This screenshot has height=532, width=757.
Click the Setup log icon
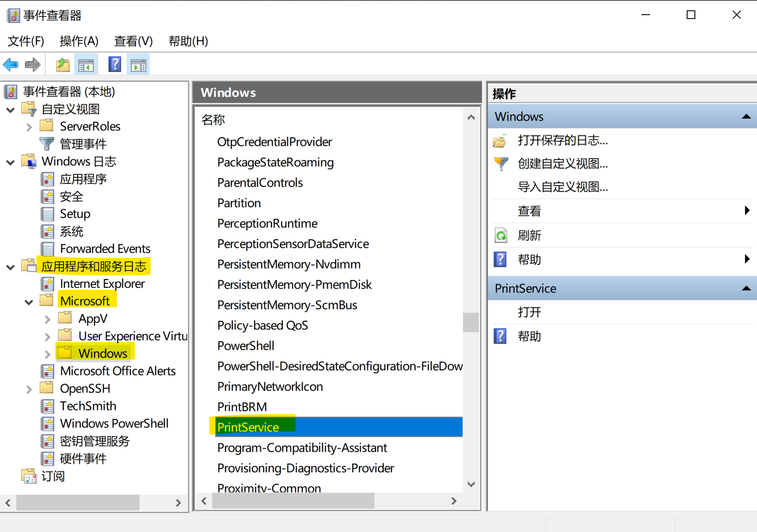tap(47, 214)
